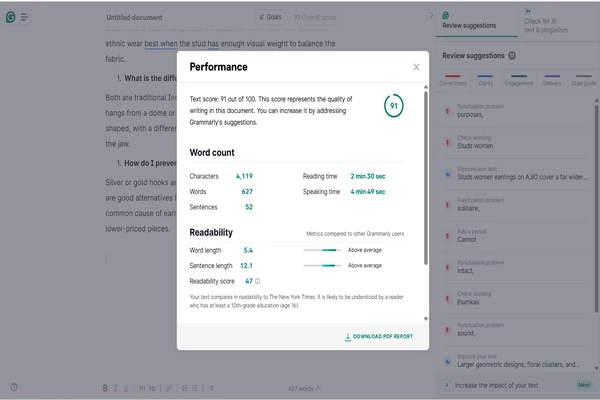This screenshot has height=400, width=600.
Task: Insert a link with the link icon
Action: click(x=169, y=388)
